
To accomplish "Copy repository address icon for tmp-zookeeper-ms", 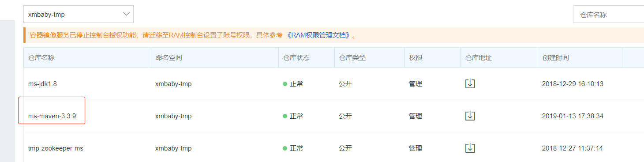I will [470, 148].
